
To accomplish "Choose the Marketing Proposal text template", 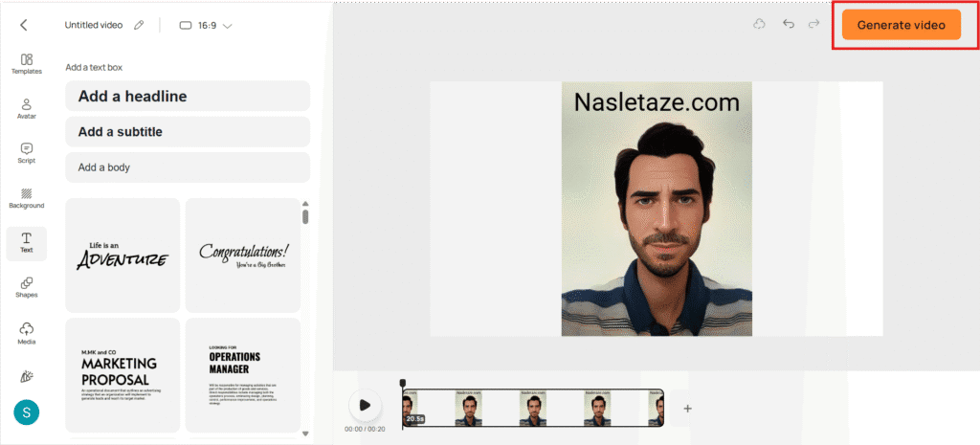I will (x=122, y=375).
